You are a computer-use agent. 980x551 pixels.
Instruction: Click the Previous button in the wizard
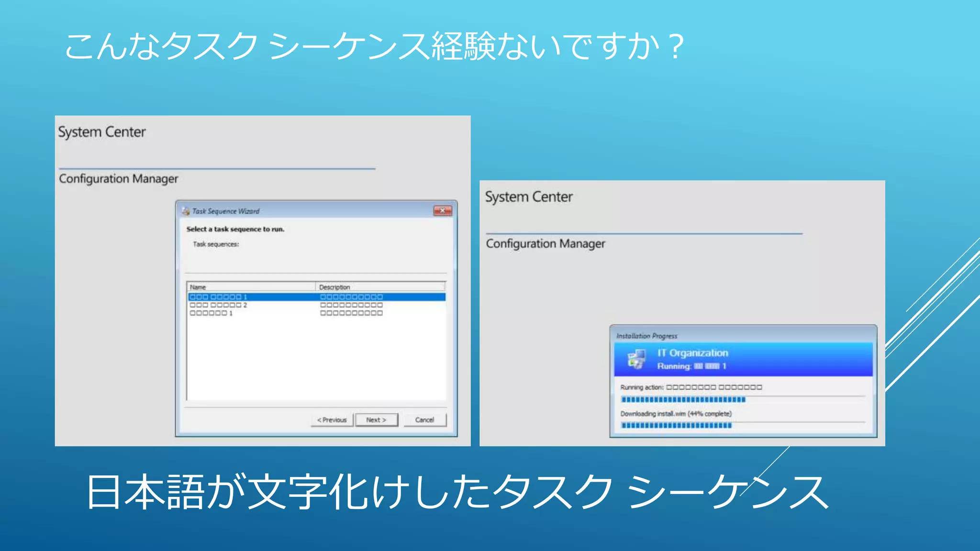pyautogui.click(x=332, y=420)
